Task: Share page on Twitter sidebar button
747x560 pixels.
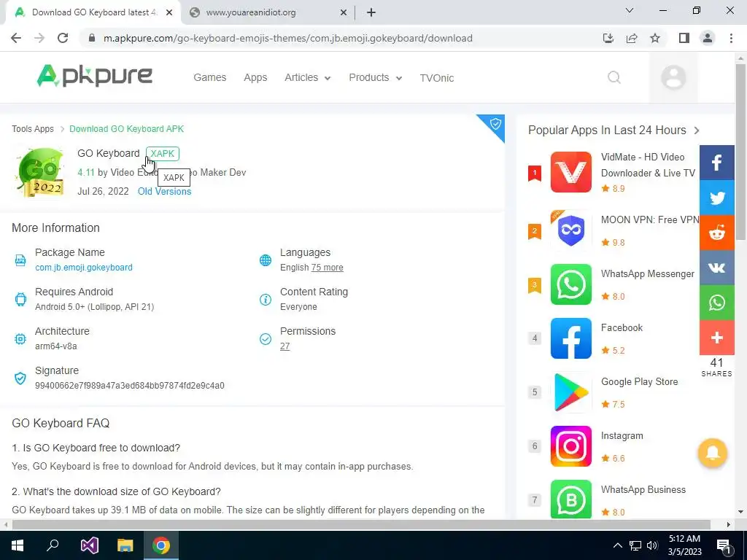Action: [x=716, y=198]
